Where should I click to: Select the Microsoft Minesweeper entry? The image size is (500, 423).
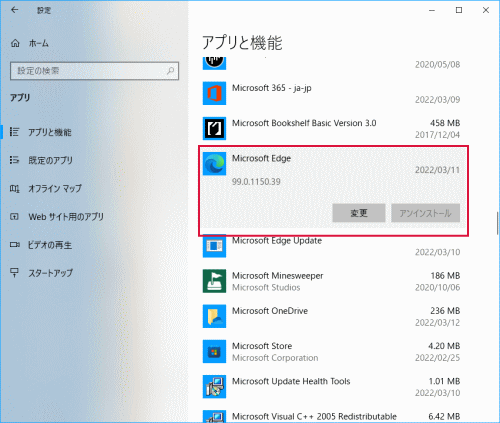tap(332, 281)
